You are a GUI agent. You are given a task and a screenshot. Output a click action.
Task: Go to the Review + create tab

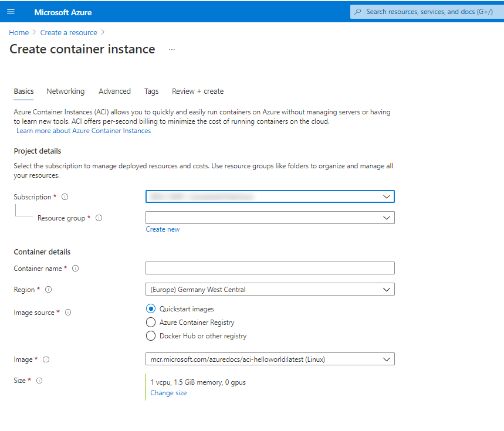tap(197, 91)
